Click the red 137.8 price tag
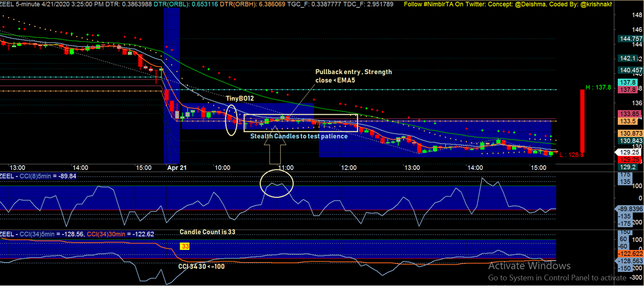 point(627,90)
